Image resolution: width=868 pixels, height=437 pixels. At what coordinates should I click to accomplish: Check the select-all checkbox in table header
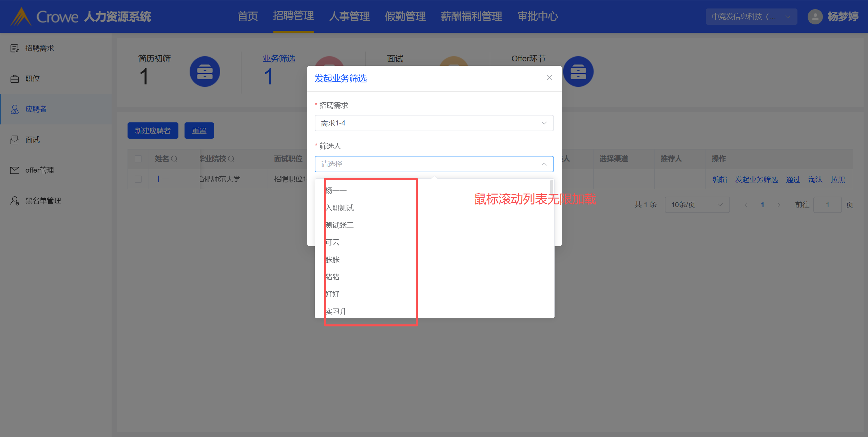138,159
